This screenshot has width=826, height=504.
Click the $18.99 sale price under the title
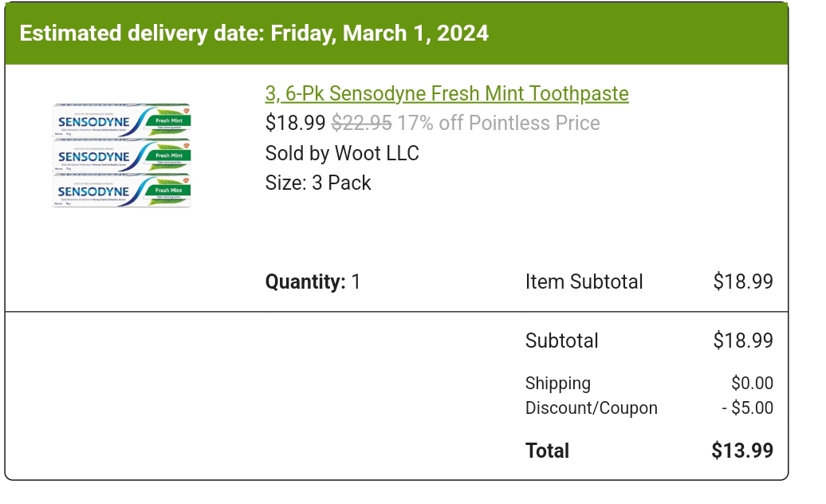click(x=295, y=124)
